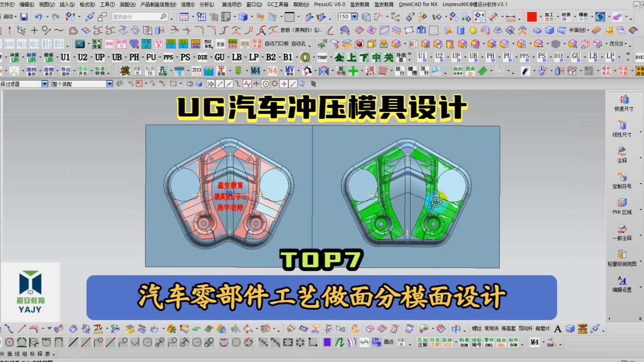Click the 注释 note tool in right panel
Image resolution: width=644 pixels, height=362 pixels.
[622, 155]
